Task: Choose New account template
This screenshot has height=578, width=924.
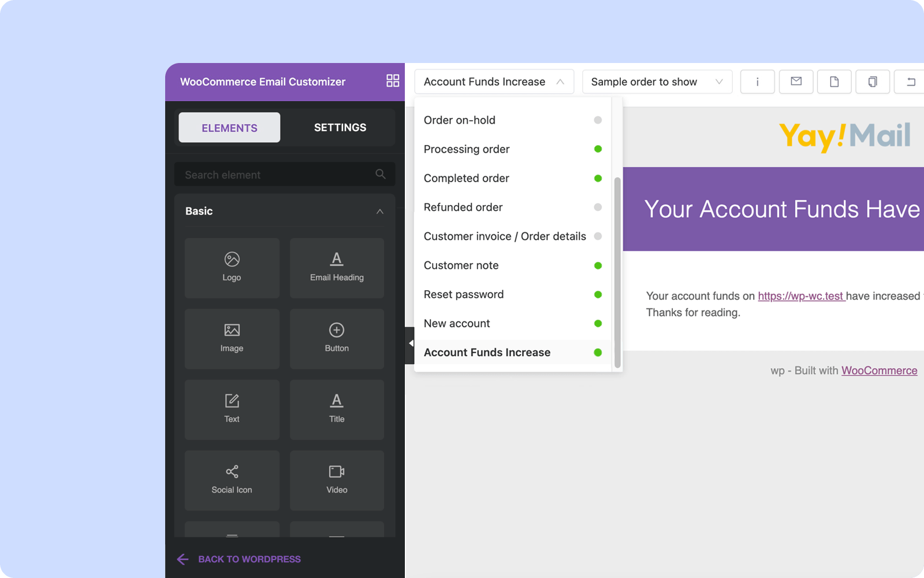Action: point(513,324)
